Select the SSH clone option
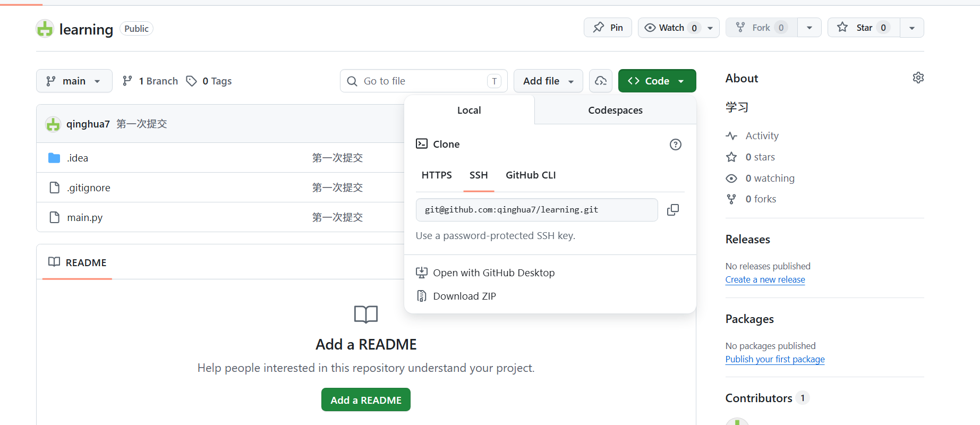The height and width of the screenshot is (425, 980). coord(479,175)
